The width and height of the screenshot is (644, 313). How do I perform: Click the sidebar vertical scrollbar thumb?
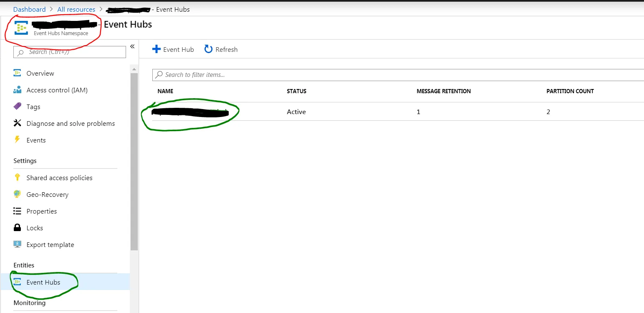134,161
